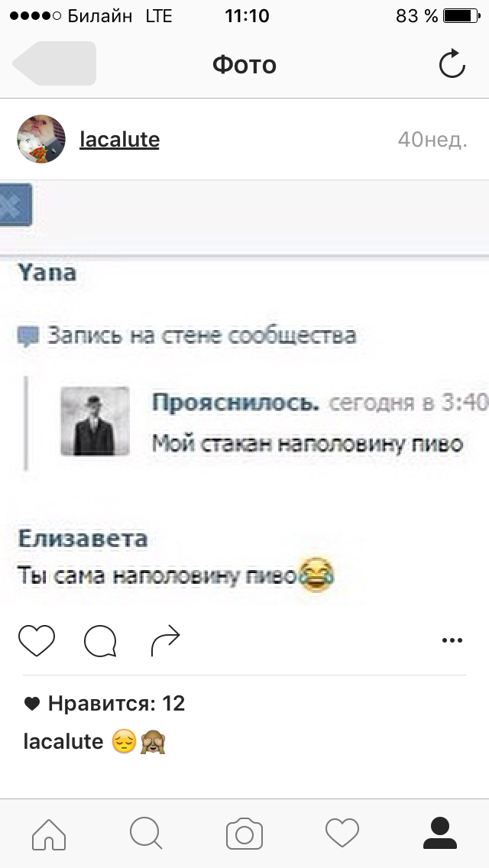
Task: Switch to the Search tab
Action: (x=146, y=834)
